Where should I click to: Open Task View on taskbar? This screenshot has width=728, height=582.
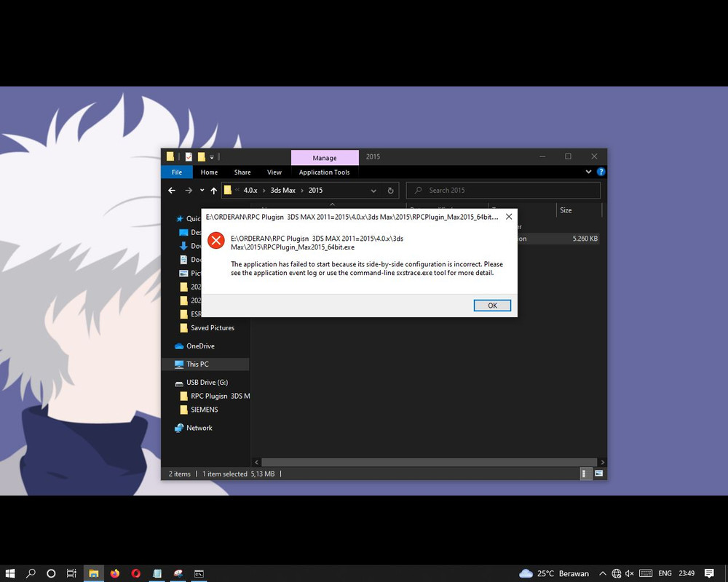point(71,573)
